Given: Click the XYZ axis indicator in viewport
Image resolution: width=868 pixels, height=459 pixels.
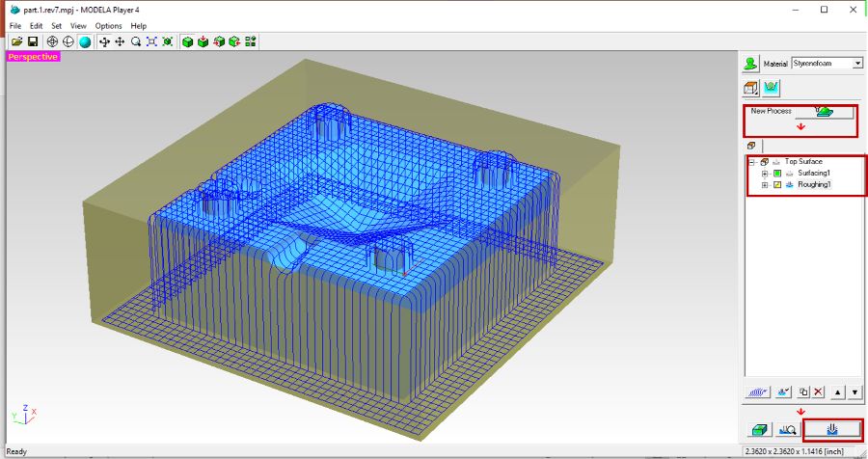Looking at the screenshot, I should 24,414.
